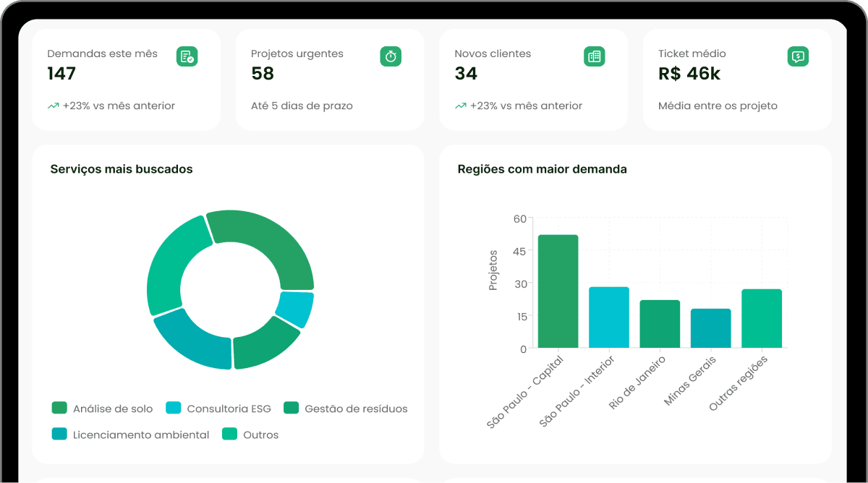
Task: Select the São Paulo - Capital bar
Action: 558,291
